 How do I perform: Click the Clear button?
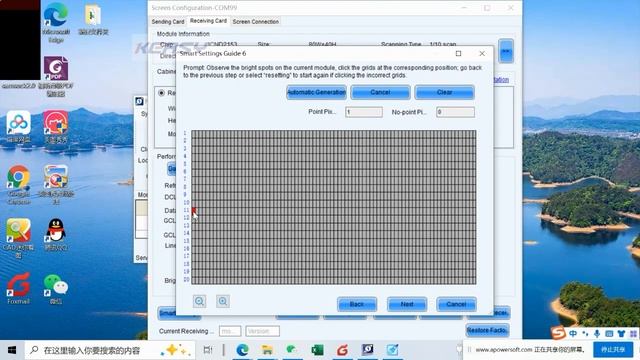pos(444,92)
